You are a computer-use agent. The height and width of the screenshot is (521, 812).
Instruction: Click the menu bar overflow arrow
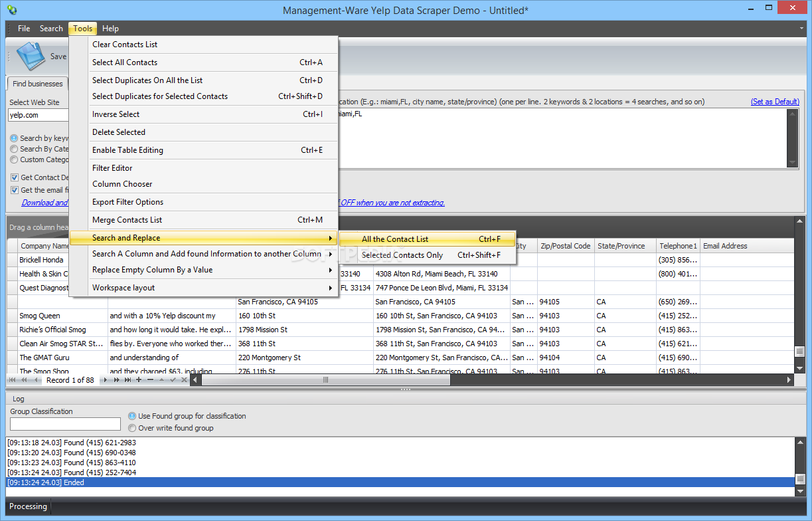tap(802, 29)
